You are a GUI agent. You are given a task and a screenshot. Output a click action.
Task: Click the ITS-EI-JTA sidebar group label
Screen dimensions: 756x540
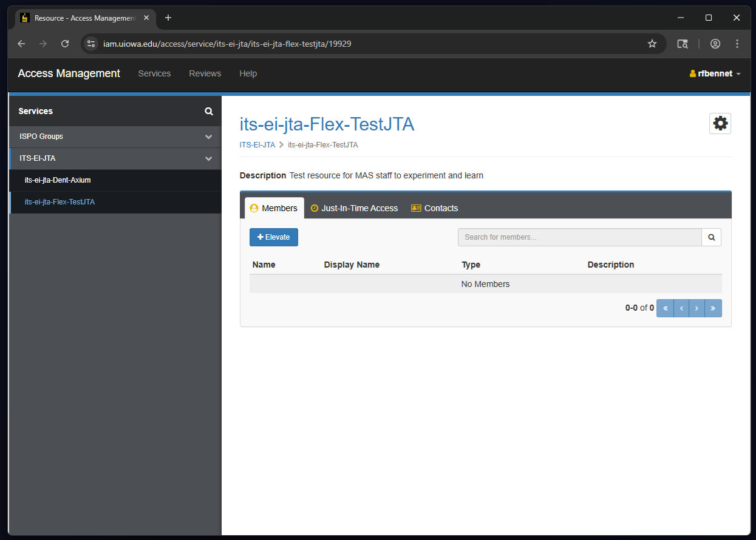click(38, 158)
